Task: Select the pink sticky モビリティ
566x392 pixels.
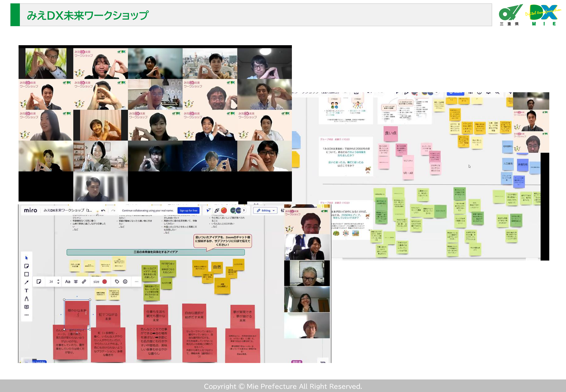Action: [x=408, y=161]
